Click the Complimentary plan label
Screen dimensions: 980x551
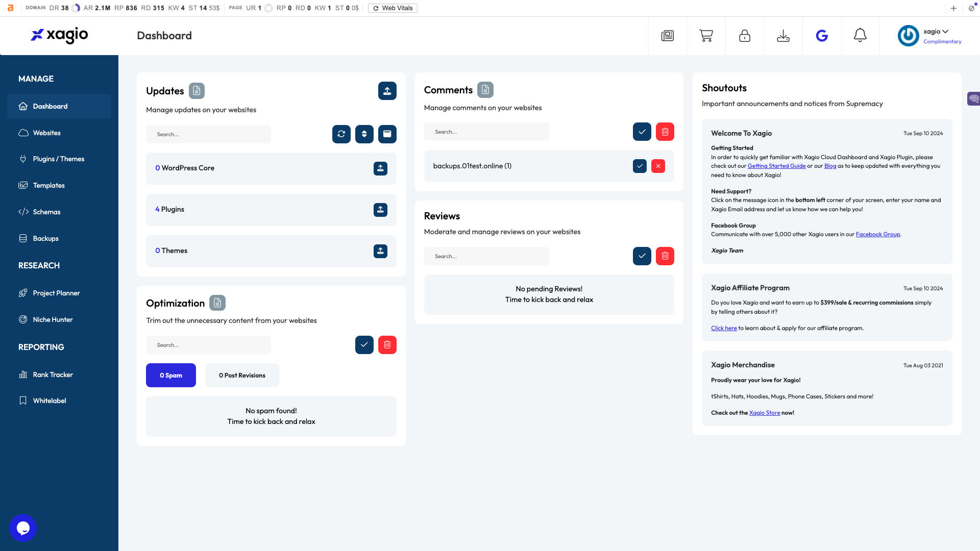[942, 41]
